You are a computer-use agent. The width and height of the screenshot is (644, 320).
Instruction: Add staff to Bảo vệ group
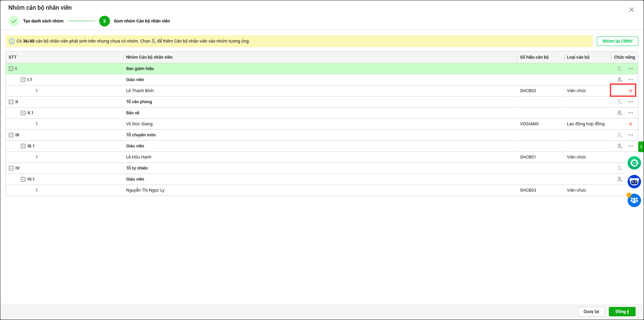coord(620,113)
